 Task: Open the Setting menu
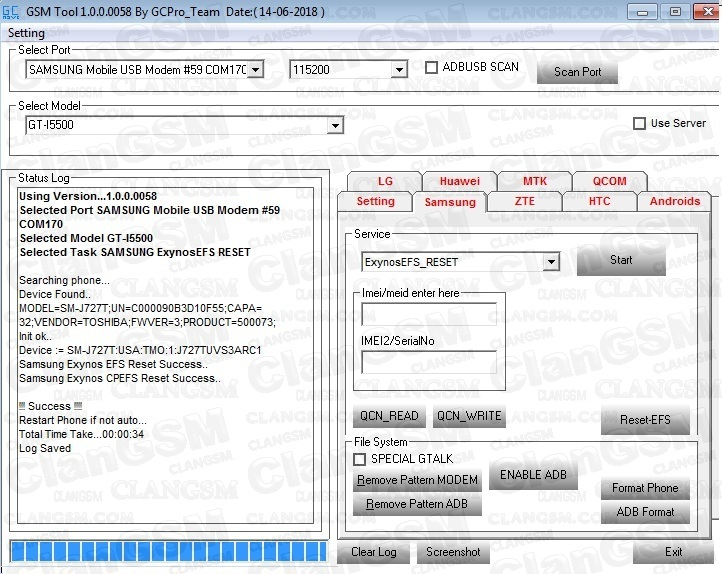tap(26, 33)
